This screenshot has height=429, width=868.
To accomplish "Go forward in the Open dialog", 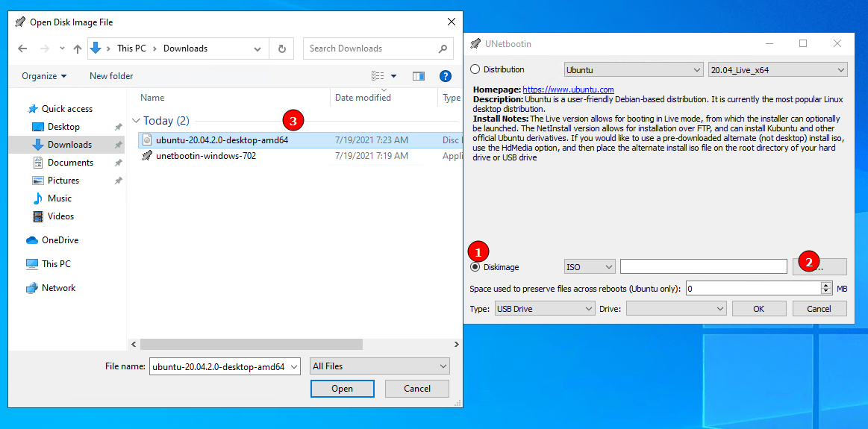I will 44,48.
